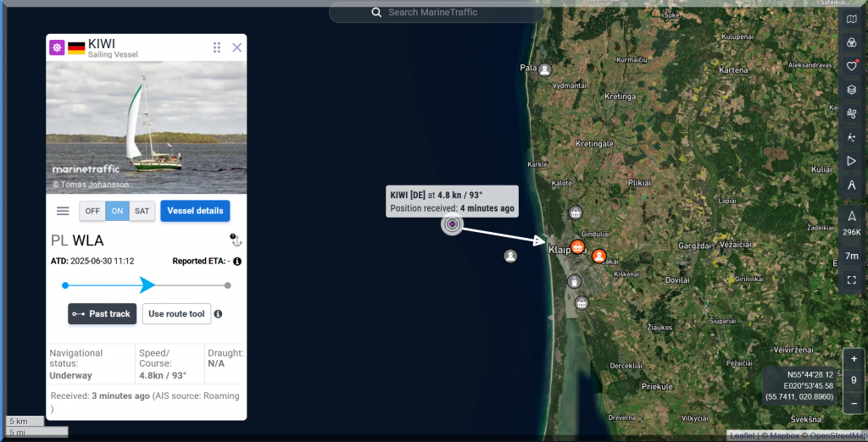Screen dimensions: 868x442
Task: Open the map type icon in right toolbar
Action: coord(852,19)
